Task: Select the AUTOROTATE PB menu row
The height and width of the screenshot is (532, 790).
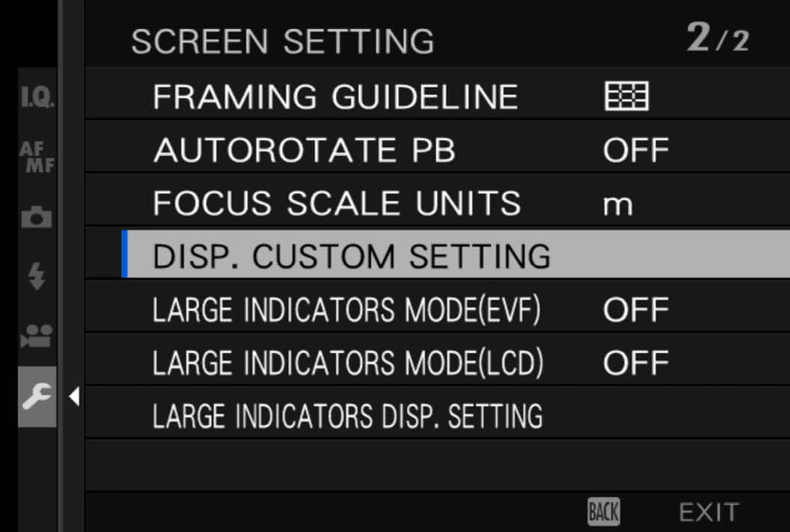Action: click(438, 149)
